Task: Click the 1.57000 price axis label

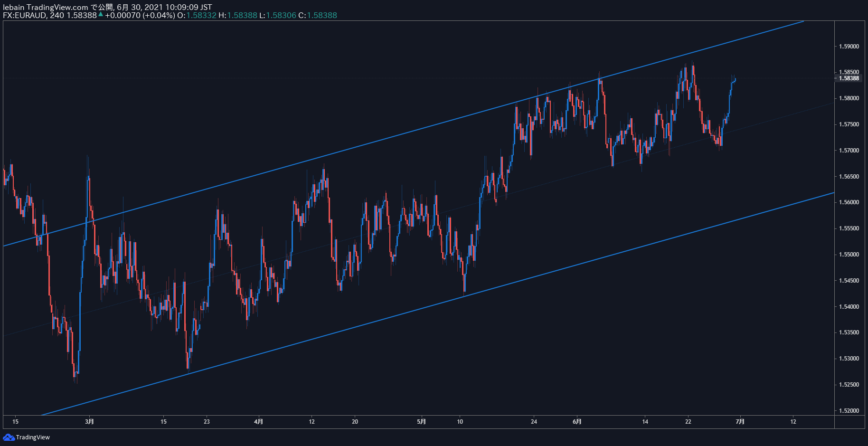Action: (849, 151)
